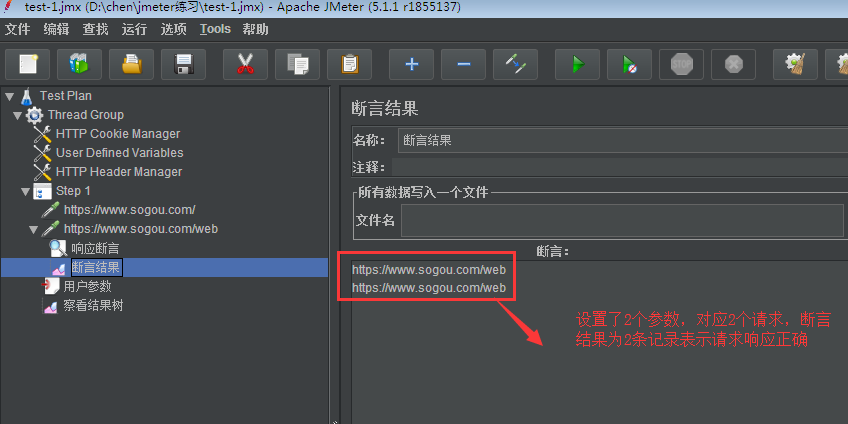Click the 文件名 input field
This screenshot has height=424, width=848.
(622, 220)
